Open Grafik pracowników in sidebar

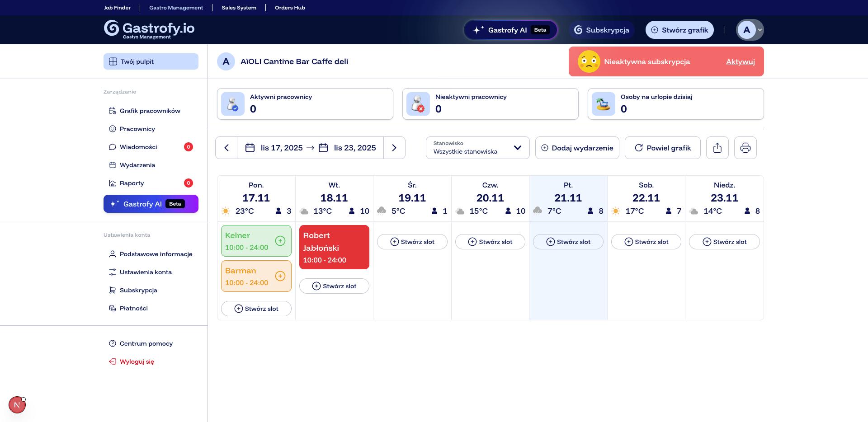(x=150, y=111)
